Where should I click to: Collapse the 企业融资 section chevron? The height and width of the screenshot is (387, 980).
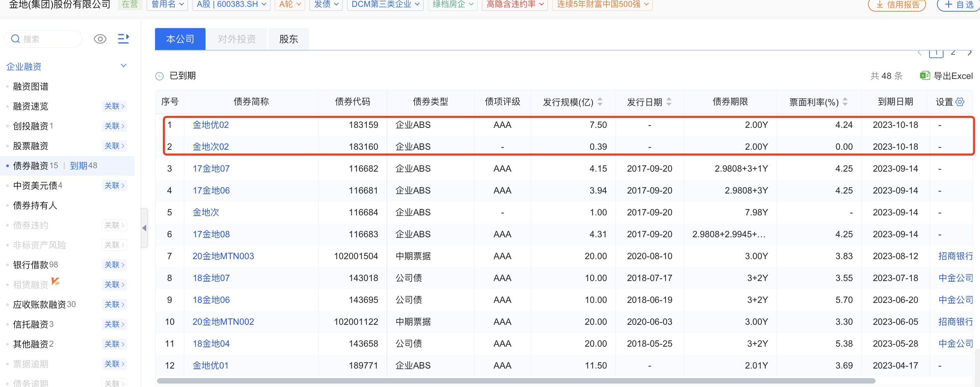(x=123, y=66)
